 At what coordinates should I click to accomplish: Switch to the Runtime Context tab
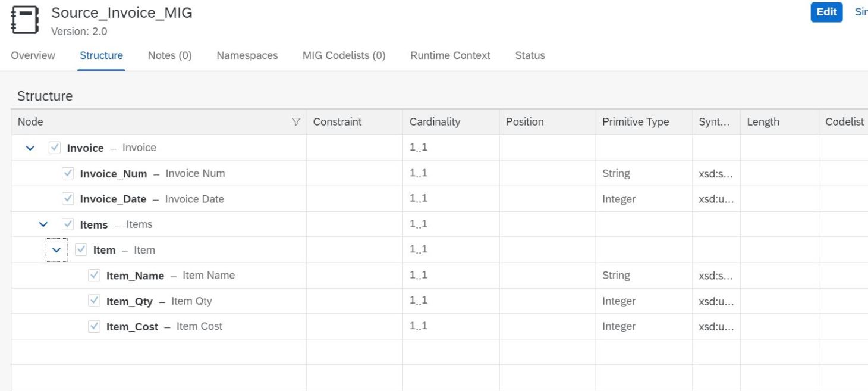point(450,55)
